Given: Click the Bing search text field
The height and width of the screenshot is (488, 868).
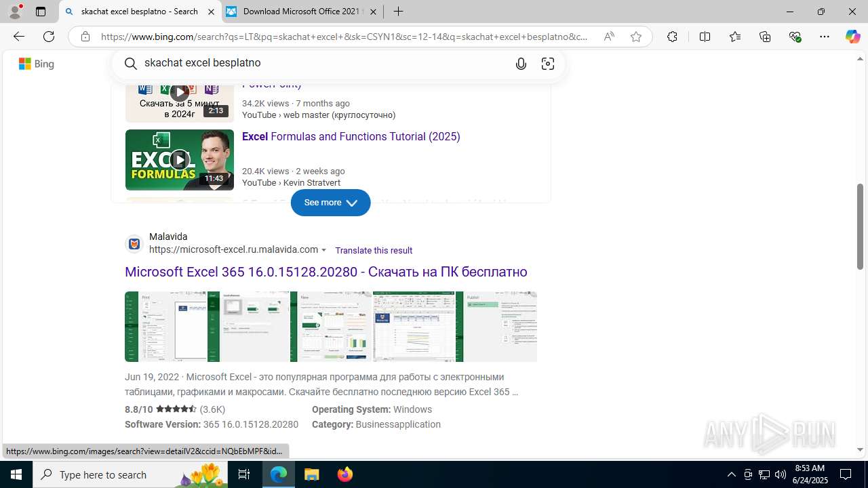Looking at the screenshot, I should pyautogui.click(x=322, y=63).
